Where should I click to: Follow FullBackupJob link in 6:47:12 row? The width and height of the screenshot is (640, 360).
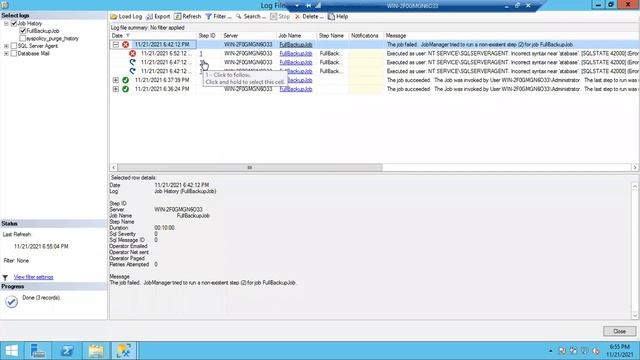pos(296,62)
